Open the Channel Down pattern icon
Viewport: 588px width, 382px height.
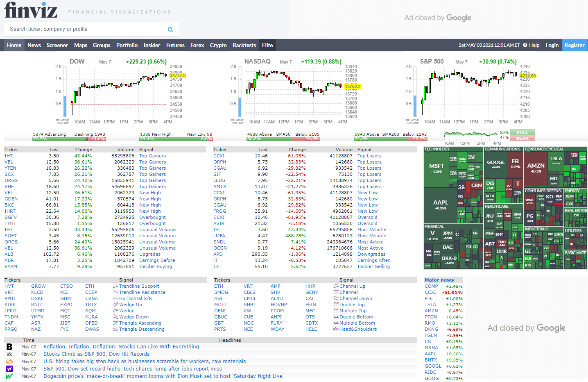336,298
